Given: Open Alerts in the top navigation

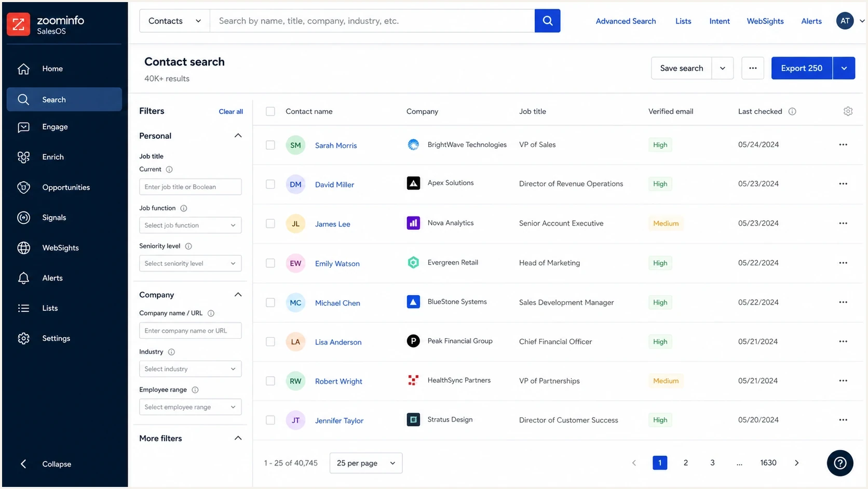Looking at the screenshot, I should pos(811,21).
